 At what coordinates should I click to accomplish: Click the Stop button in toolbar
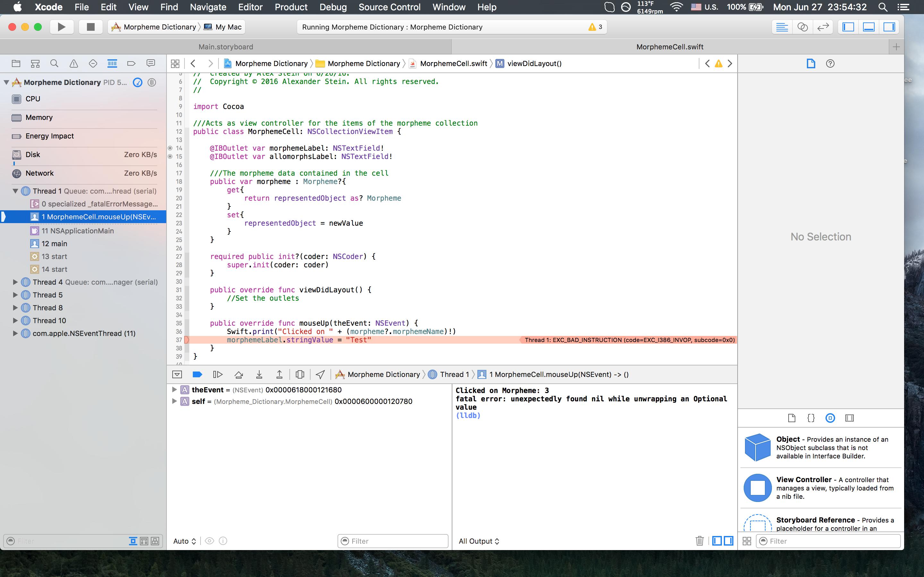point(90,27)
